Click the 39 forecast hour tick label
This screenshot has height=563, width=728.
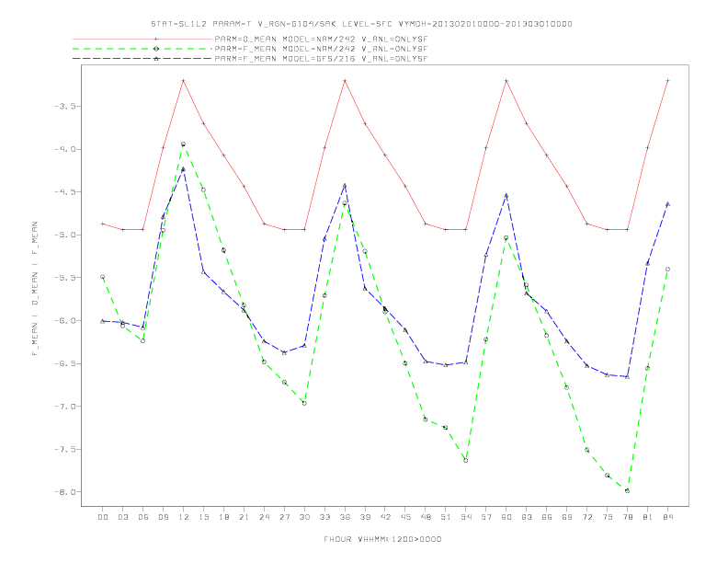[365, 517]
